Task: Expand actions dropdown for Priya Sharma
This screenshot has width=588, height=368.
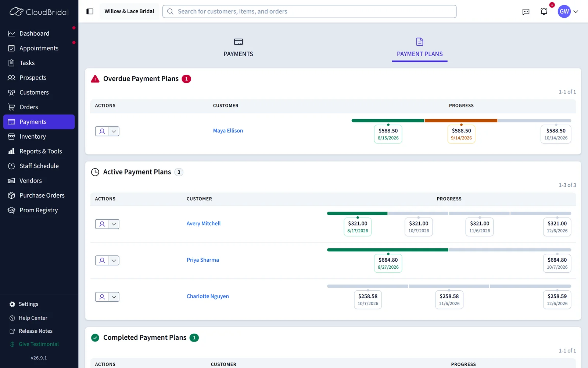Action: [114, 261]
